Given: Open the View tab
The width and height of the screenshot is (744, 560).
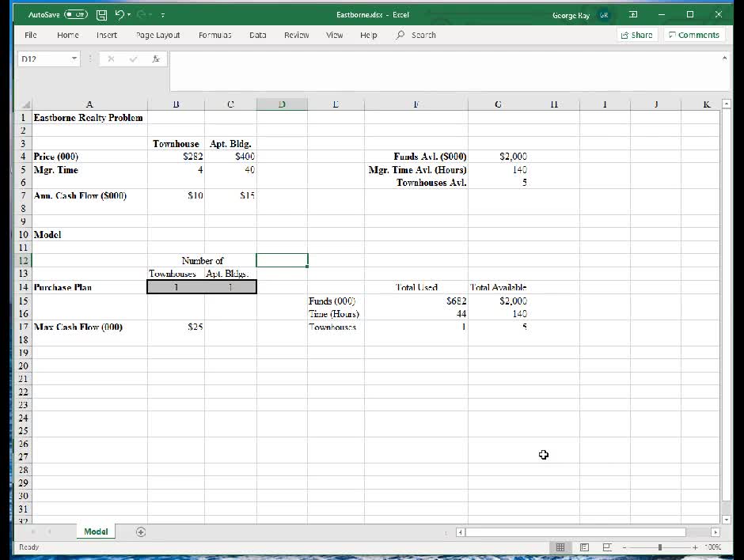Looking at the screenshot, I should (x=335, y=35).
